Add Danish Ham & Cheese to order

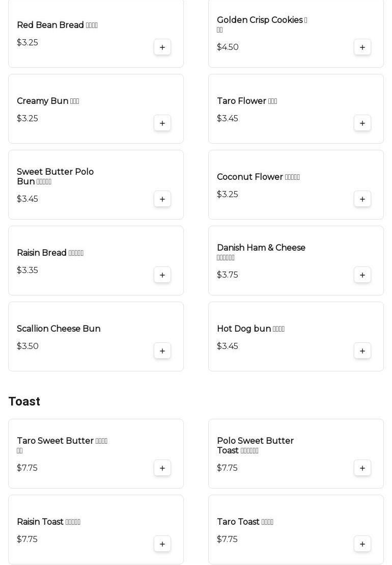click(x=362, y=275)
